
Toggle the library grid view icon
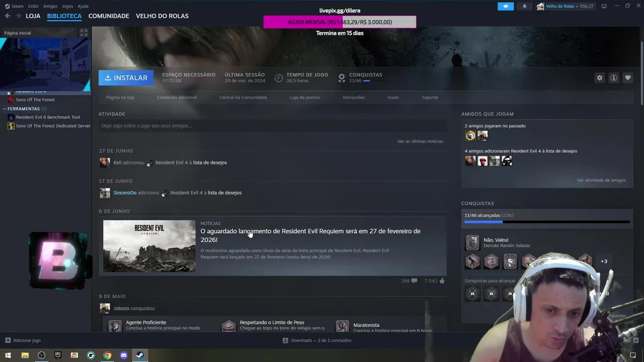[84, 33]
